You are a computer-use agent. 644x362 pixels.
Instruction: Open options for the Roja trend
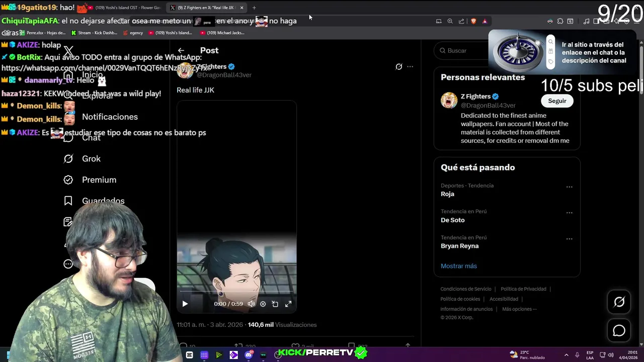tap(569, 187)
